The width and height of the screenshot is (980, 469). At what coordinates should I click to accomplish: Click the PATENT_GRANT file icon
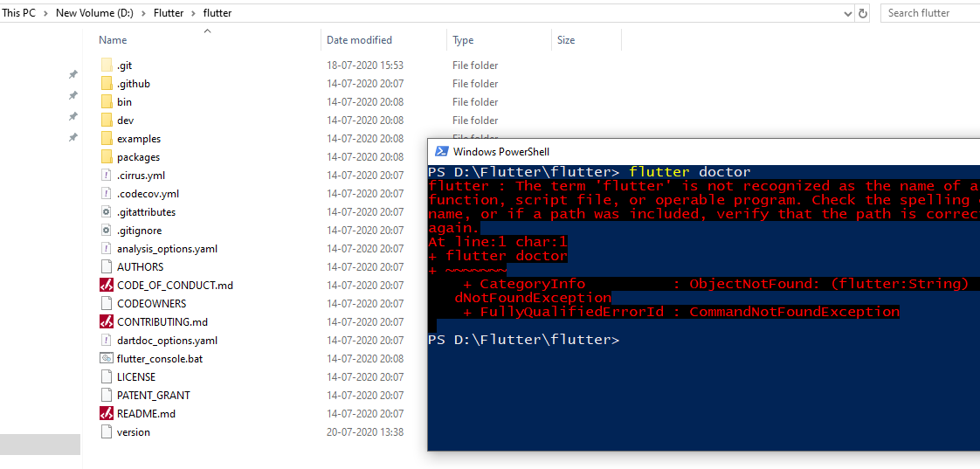tap(107, 396)
